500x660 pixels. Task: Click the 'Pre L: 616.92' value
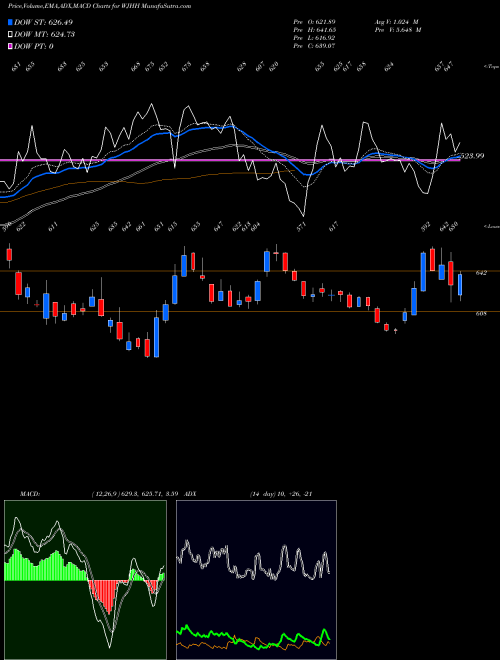coord(314,38)
